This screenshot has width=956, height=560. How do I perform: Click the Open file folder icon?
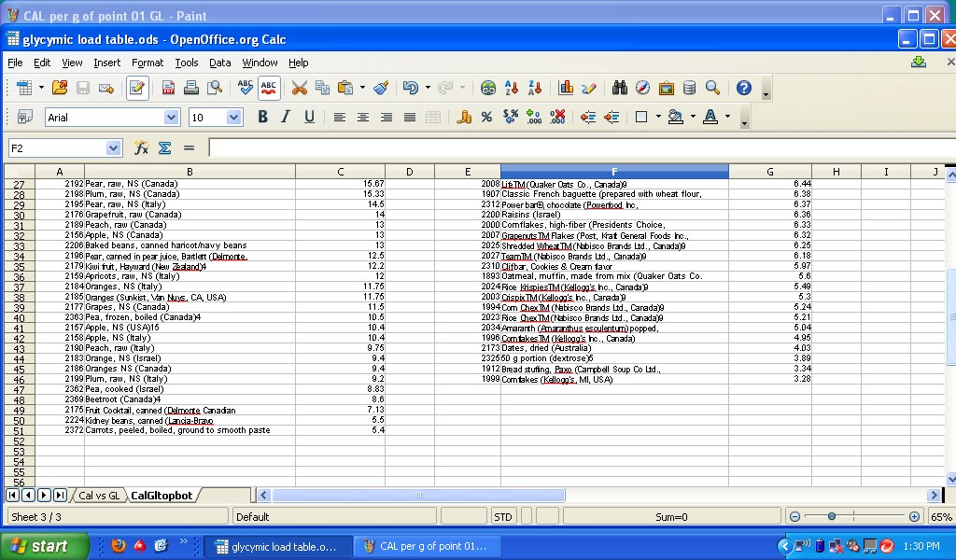(60, 88)
